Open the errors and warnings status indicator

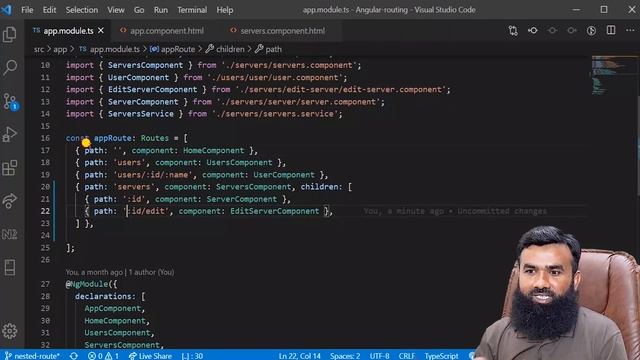(x=103, y=356)
